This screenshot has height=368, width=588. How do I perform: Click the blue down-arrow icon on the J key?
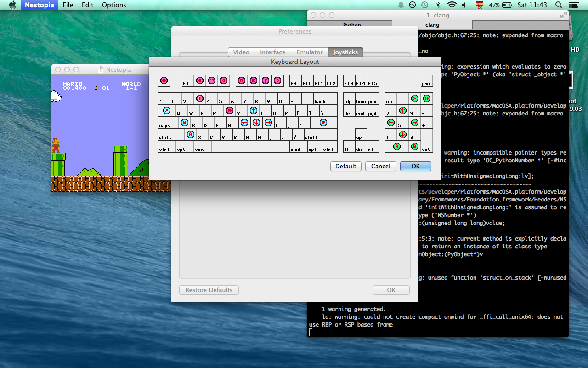click(x=256, y=122)
